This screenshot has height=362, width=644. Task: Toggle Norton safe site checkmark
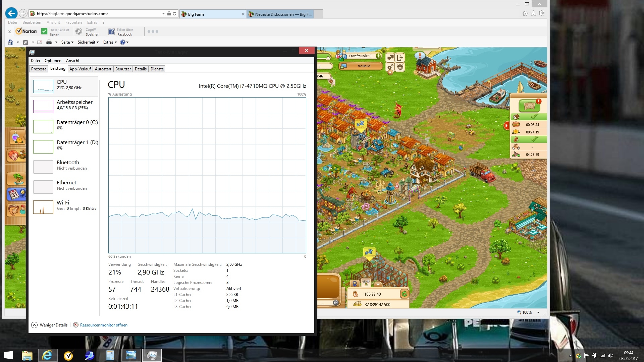click(x=44, y=31)
